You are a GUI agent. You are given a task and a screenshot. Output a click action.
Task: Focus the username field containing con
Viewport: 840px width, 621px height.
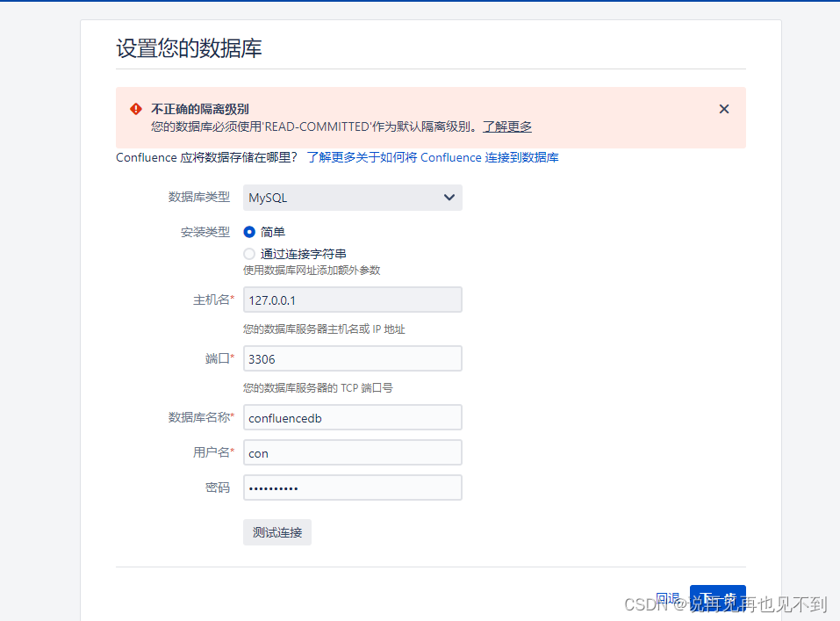click(x=353, y=453)
